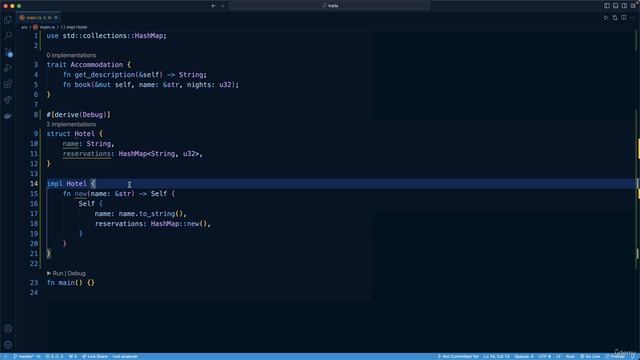Click the Run code lens above main
This screenshot has width=640, height=360.
[55, 273]
